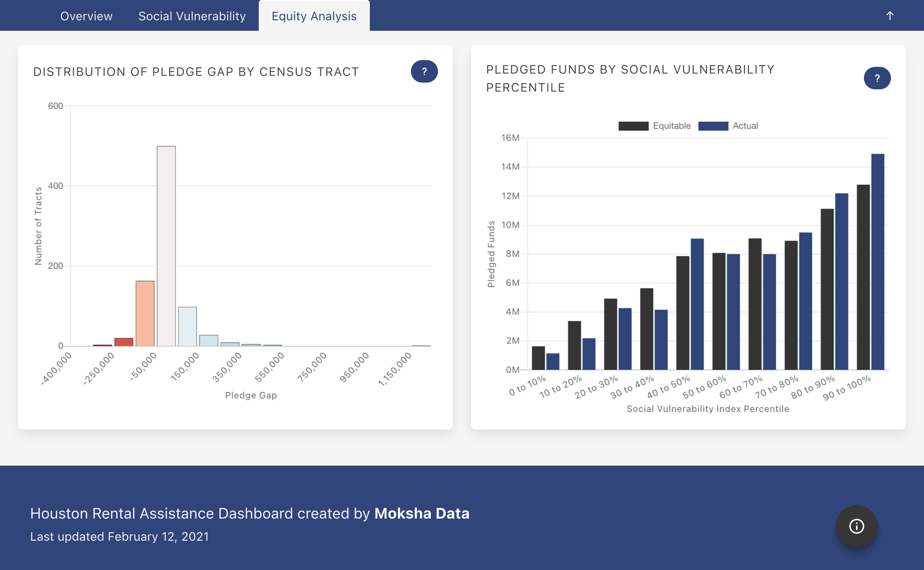The width and height of the screenshot is (924, 570).
Task: Click the tallest gray histogram bar
Action: [x=166, y=246]
